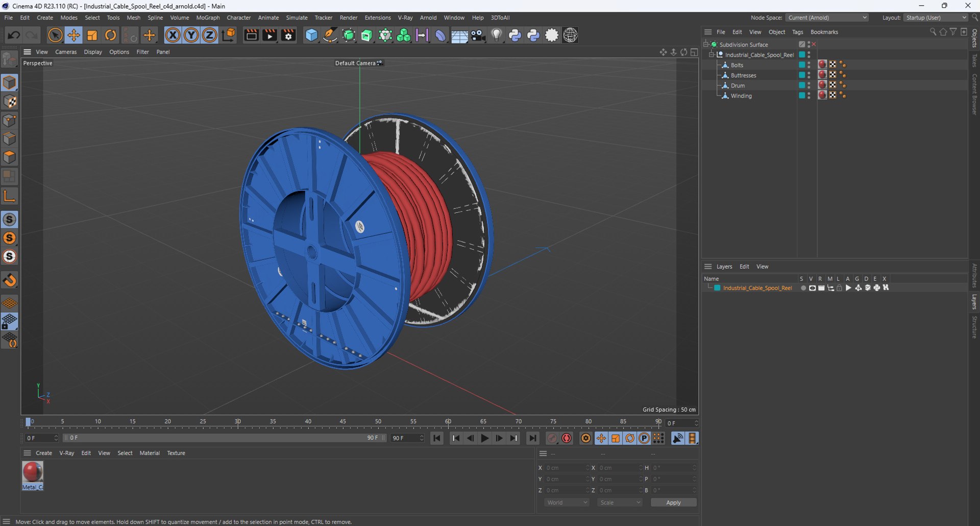Open Scale mode dropdown

(x=620, y=503)
